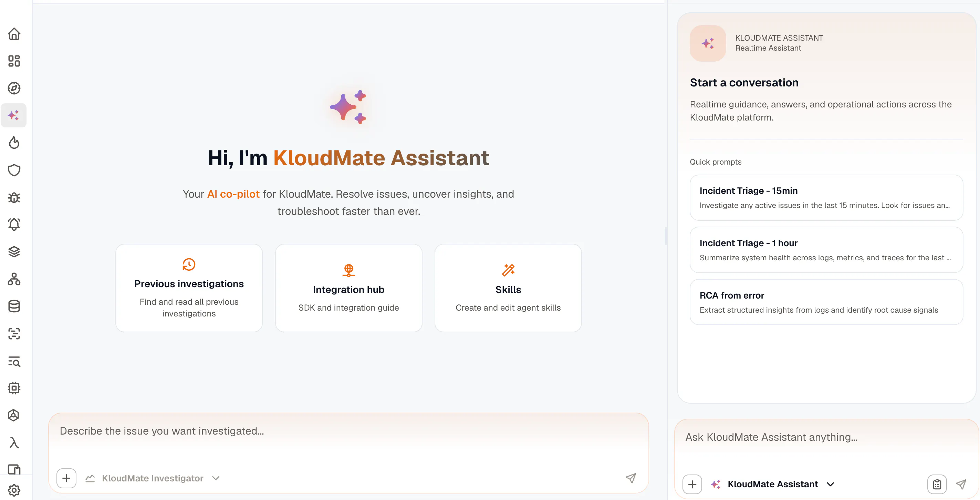Select RCA from error quick prompt
The height and width of the screenshot is (500, 980).
(x=826, y=302)
